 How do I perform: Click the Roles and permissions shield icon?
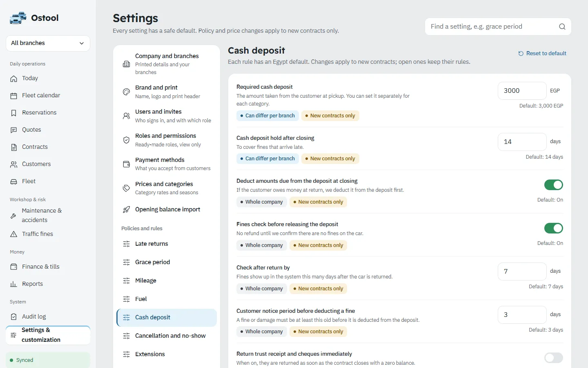[127, 140]
